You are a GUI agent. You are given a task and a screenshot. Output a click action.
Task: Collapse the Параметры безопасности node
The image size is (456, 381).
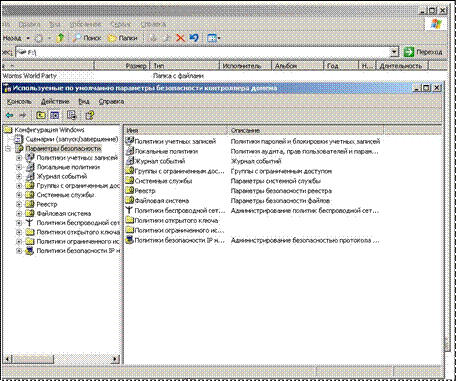8,149
